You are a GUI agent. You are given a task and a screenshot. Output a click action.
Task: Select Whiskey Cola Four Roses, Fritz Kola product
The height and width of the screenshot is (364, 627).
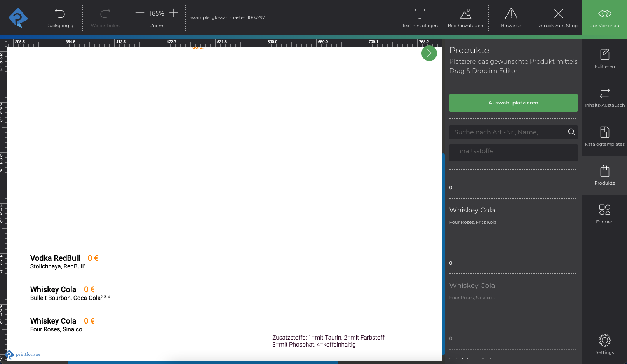pos(472,215)
